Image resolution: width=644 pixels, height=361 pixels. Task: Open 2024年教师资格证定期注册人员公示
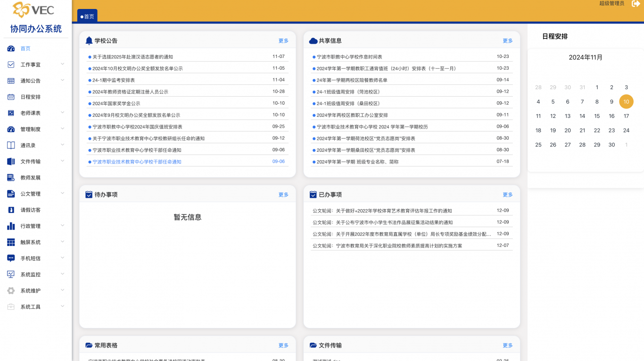(130, 92)
